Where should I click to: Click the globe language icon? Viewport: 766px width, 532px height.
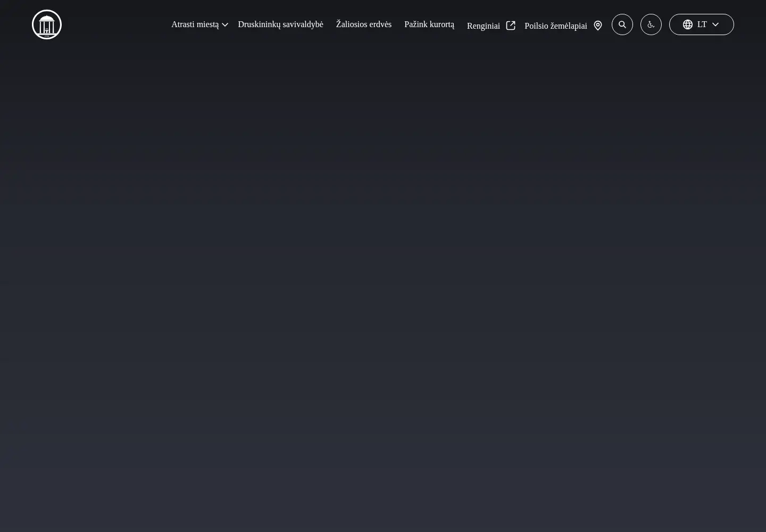coord(688,24)
